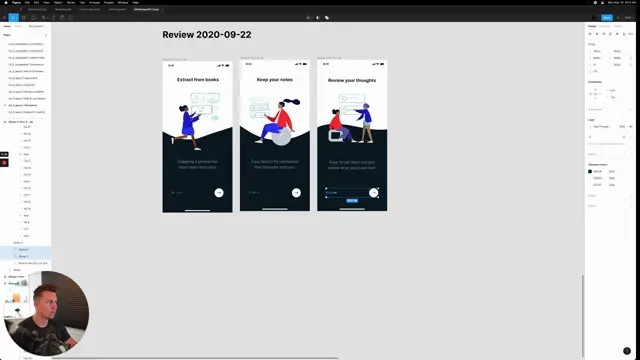
Task: Click the Align vertical centers icon
Action: 617,34
